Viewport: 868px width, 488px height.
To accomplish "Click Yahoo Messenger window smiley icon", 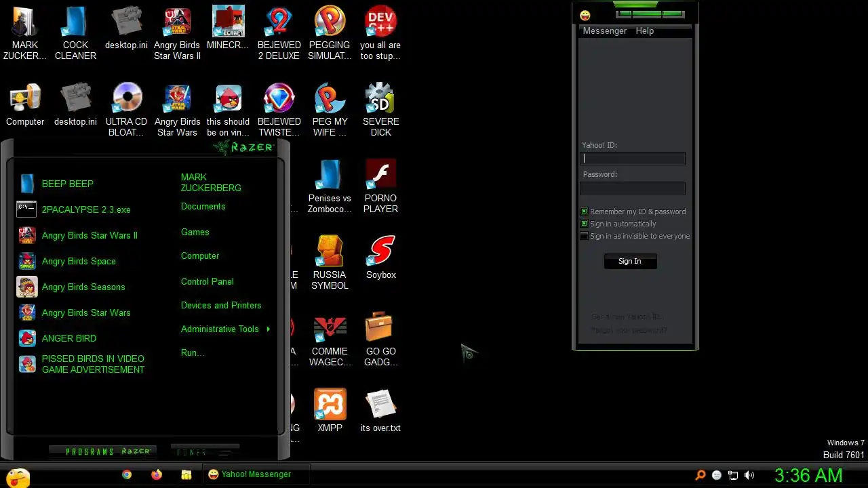I will (x=585, y=16).
